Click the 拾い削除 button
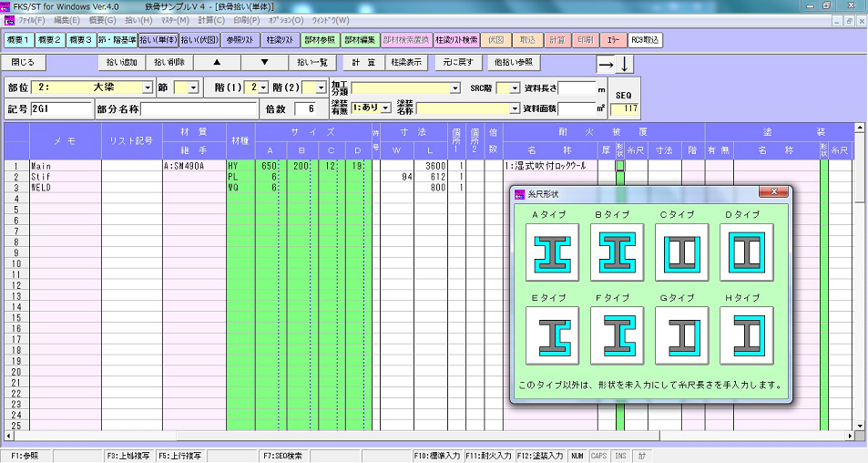 click(x=169, y=63)
